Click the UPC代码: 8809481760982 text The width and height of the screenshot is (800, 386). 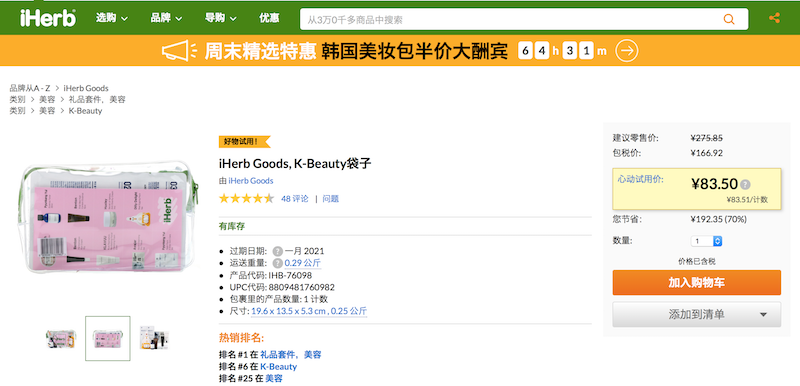point(282,287)
